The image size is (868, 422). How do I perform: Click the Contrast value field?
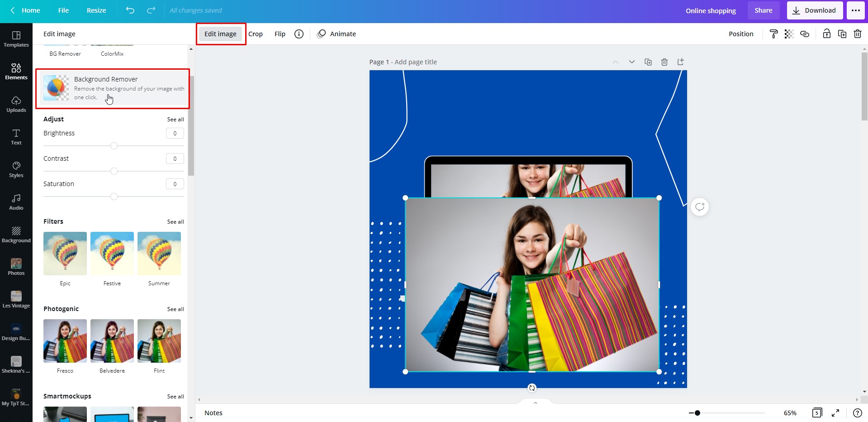pos(175,158)
